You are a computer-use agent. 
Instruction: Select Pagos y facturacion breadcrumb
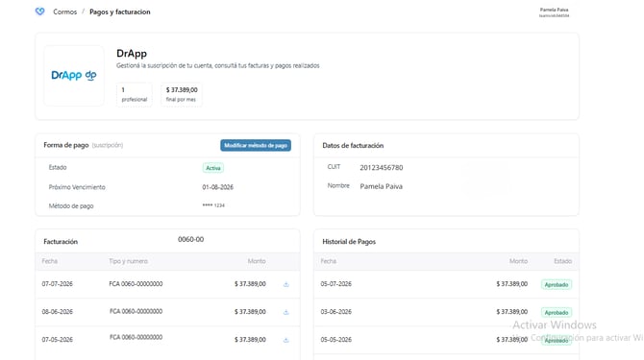120,12
